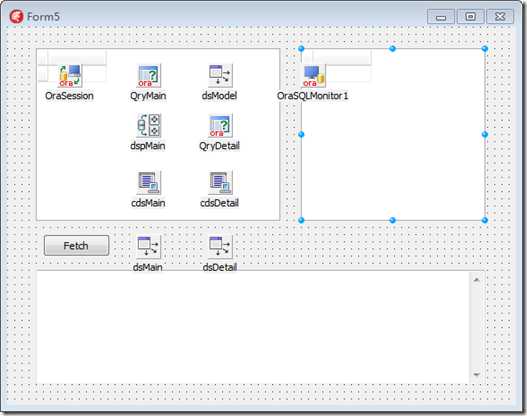Screen dimensions: 527x416
Task: Click the Fetch button
Action: [76, 246]
